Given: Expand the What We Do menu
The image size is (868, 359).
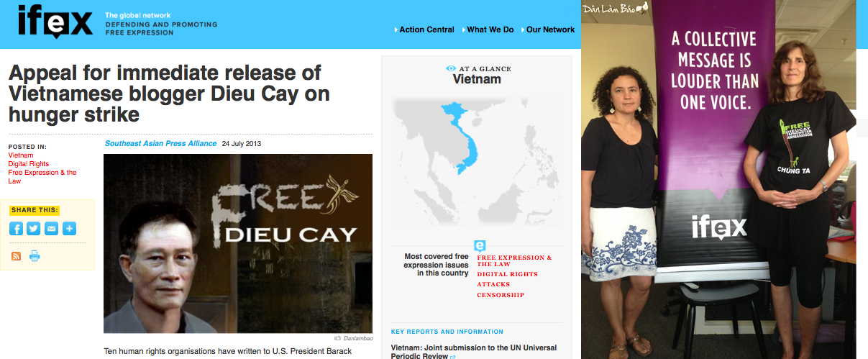Looking at the screenshot, I should [x=488, y=29].
